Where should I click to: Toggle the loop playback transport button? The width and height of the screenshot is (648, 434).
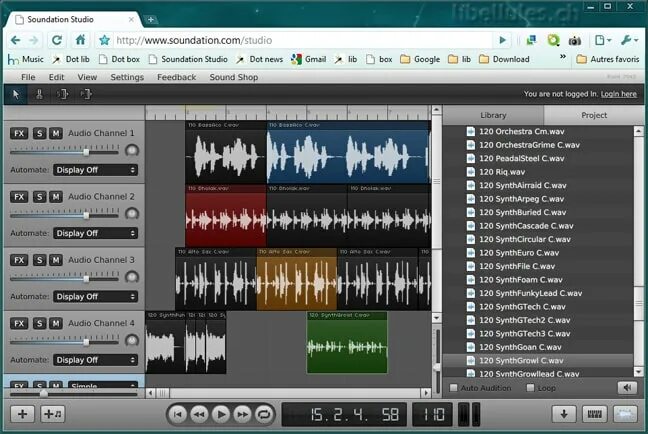pyautogui.click(x=264, y=414)
